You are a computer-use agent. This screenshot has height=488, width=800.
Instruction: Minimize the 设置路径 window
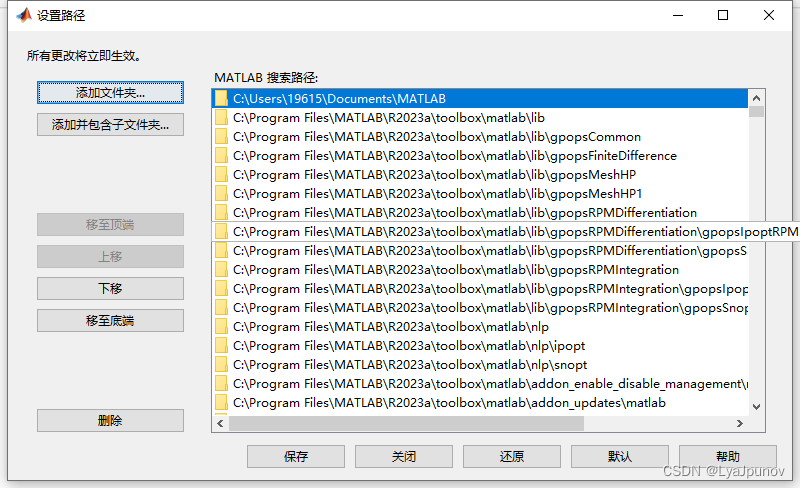coord(678,15)
